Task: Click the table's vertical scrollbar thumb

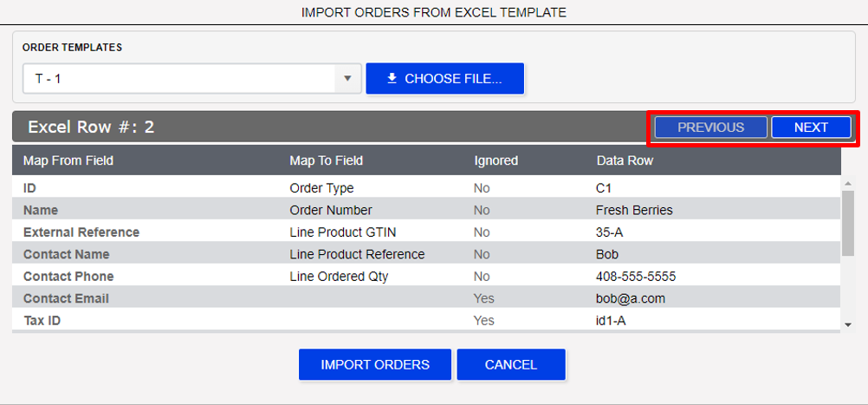Action: (847, 223)
